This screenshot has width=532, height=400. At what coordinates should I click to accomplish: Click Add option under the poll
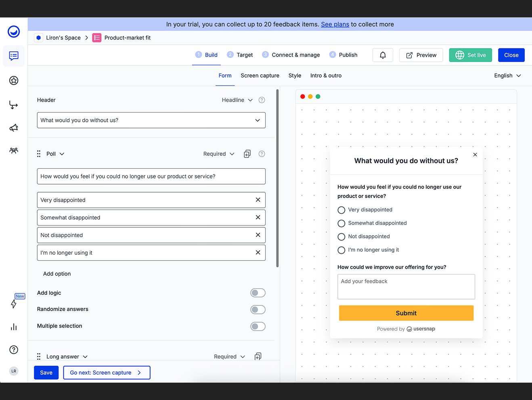coord(57,274)
